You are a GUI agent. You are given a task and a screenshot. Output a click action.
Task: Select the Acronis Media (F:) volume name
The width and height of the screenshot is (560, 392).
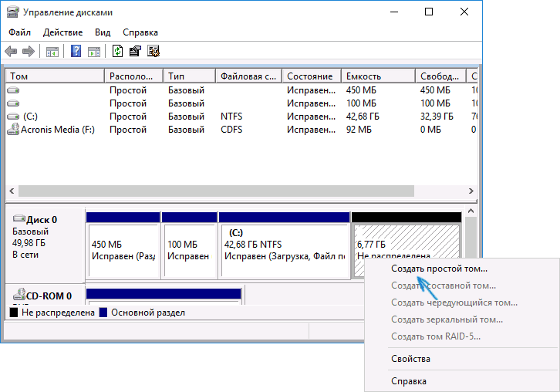58,130
